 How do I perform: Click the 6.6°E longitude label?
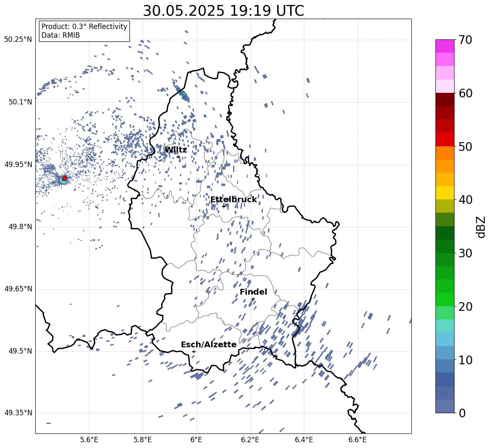tap(357, 440)
